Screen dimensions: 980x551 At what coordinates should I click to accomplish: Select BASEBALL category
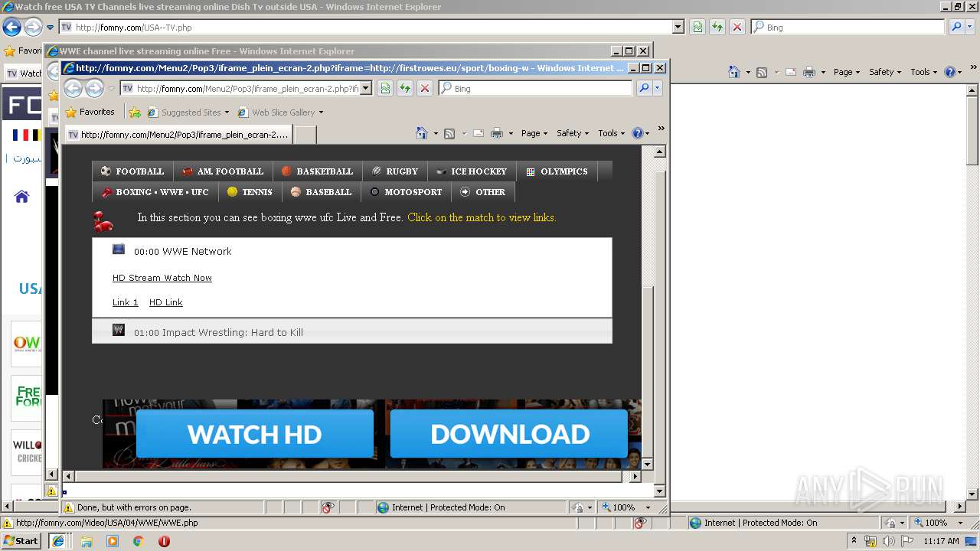tap(322, 192)
